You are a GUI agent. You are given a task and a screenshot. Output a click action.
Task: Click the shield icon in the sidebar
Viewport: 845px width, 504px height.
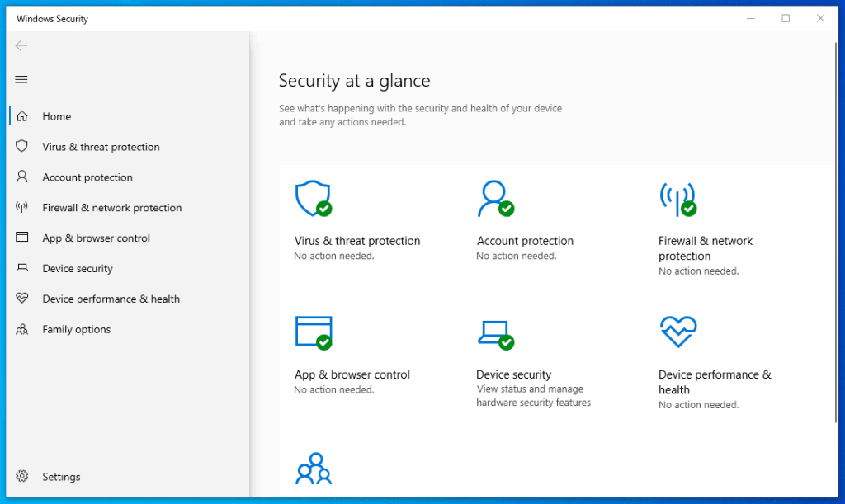[22, 147]
